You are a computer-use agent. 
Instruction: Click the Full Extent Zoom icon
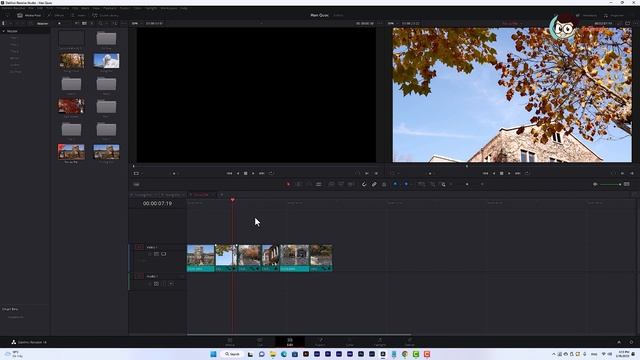tap(421, 184)
